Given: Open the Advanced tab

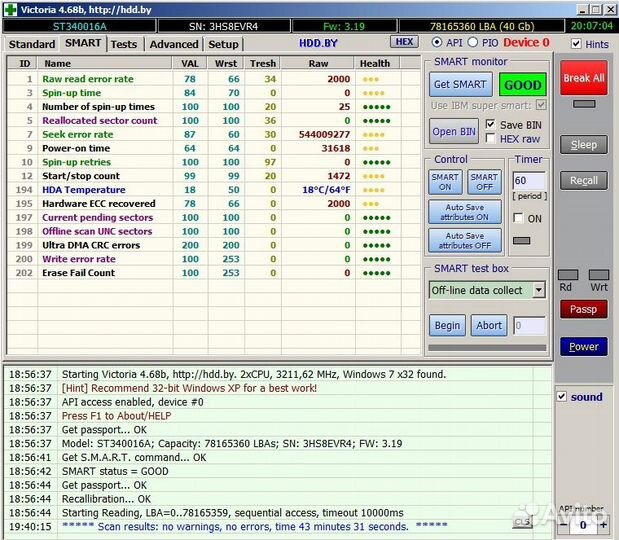Looking at the screenshot, I should click(x=174, y=44).
